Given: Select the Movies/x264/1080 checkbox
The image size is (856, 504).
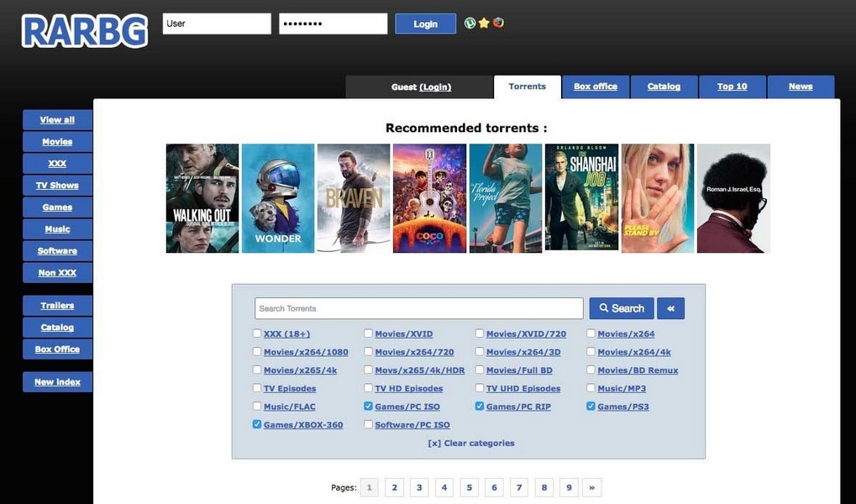Looking at the screenshot, I should pyautogui.click(x=257, y=352).
